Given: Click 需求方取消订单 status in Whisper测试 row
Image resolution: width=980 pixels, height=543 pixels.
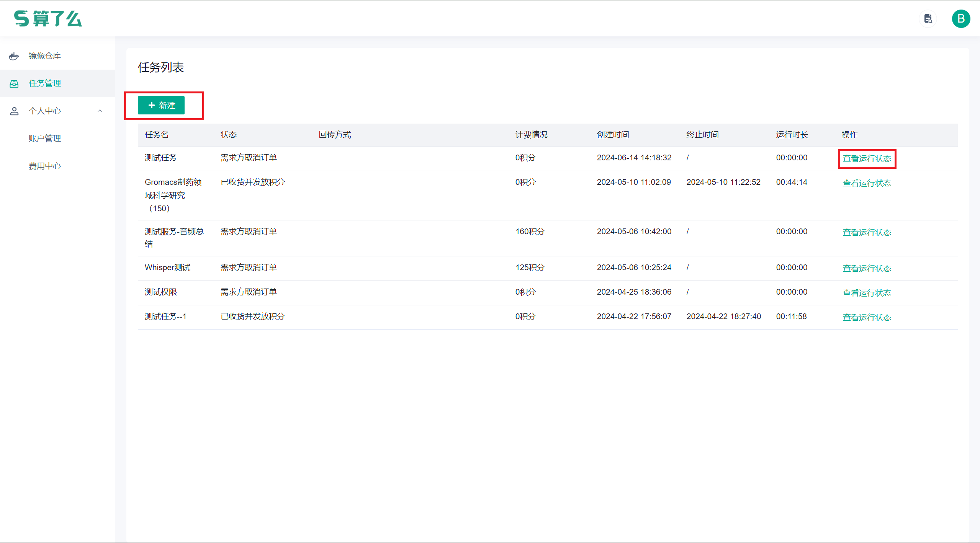Looking at the screenshot, I should pyautogui.click(x=249, y=267).
